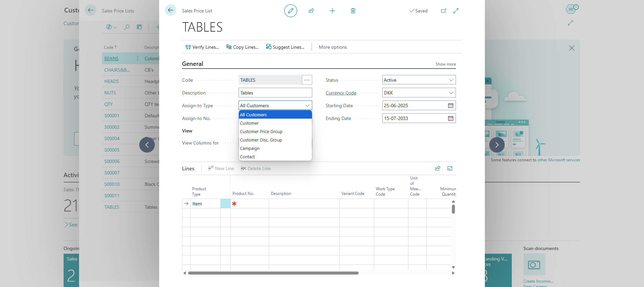Screen dimensions: 644x287
Task: Open the CHAIRS&B... price list
Action: click(x=117, y=70)
